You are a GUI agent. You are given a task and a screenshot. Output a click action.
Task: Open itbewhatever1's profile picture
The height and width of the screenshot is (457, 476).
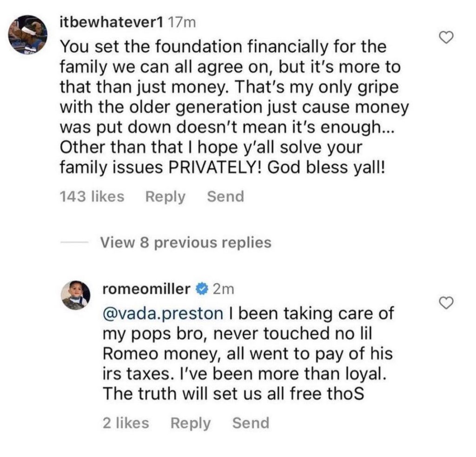tap(28, 35)
